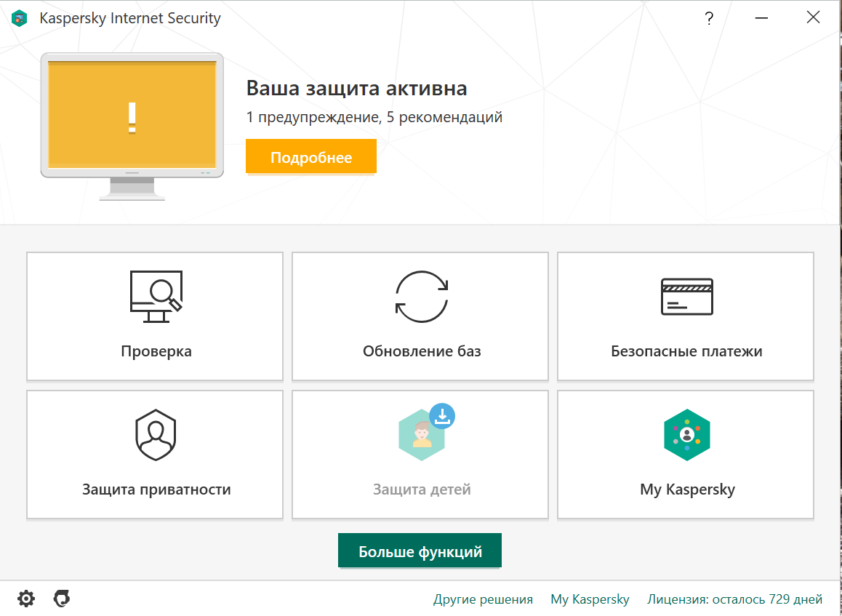Open settings via the gear icon

(25, 599)
